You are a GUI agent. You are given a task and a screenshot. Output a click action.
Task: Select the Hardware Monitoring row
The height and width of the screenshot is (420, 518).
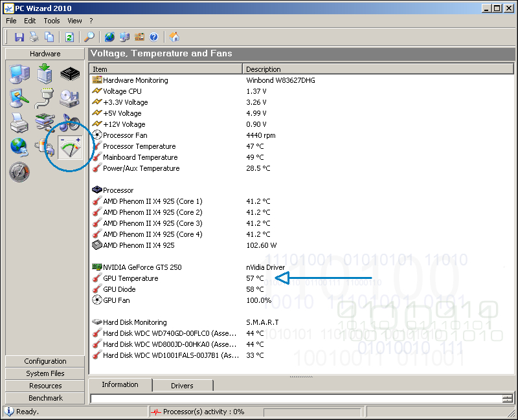point(302,80)
